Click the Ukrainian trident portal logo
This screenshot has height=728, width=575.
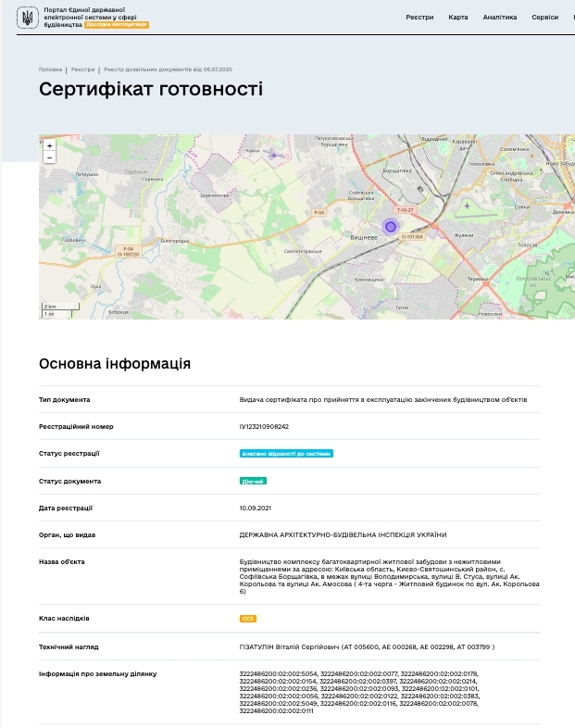pyautogui.click(x=28, y=18)
